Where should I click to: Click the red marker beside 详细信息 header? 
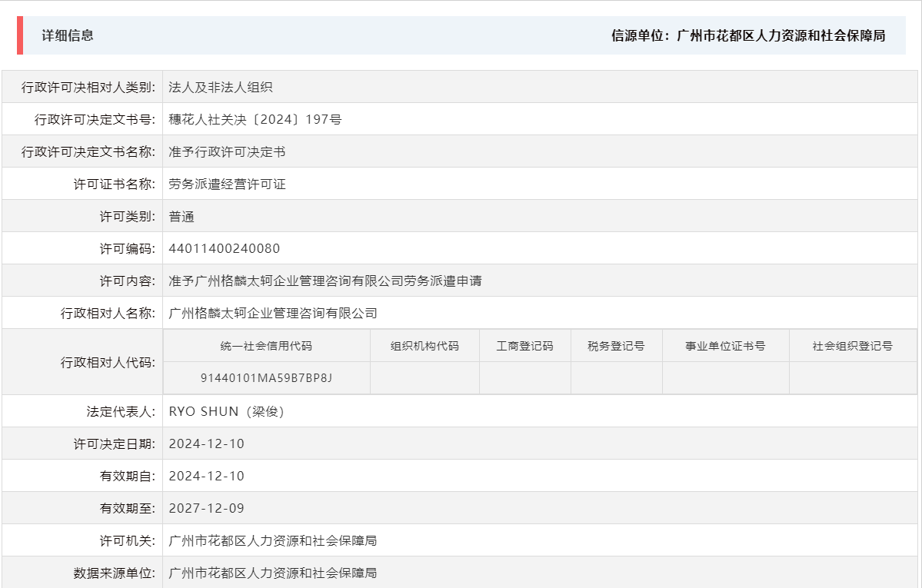point(21,35)
